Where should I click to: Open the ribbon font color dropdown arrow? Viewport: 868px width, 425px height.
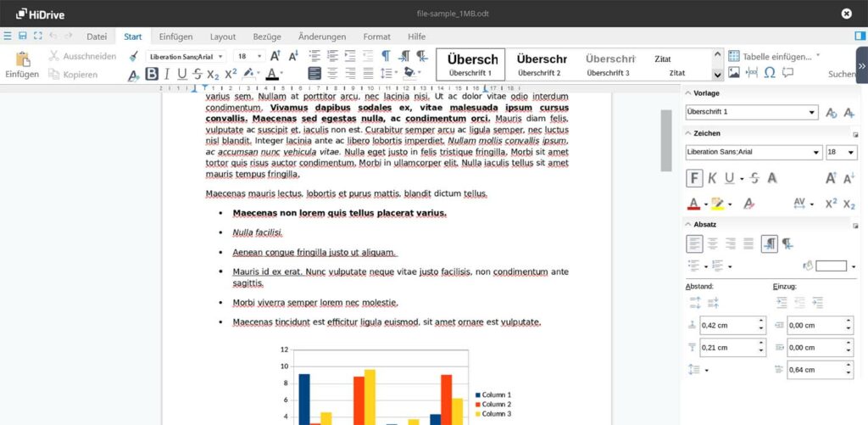pos(281,73)
